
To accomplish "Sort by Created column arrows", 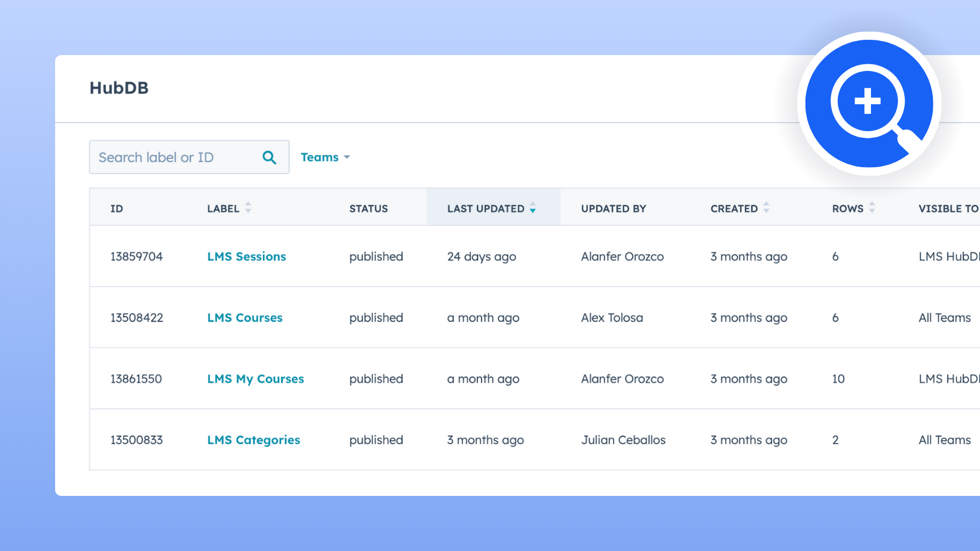I will tap(766, 208).
